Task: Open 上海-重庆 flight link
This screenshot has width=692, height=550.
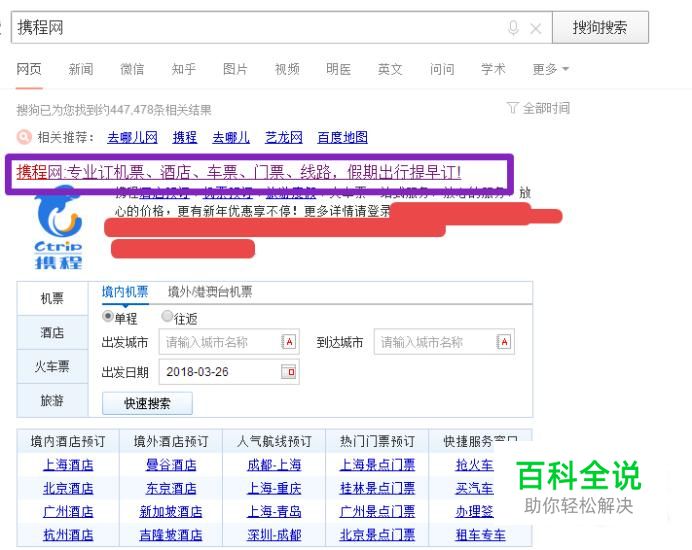Action: (275, 488)
